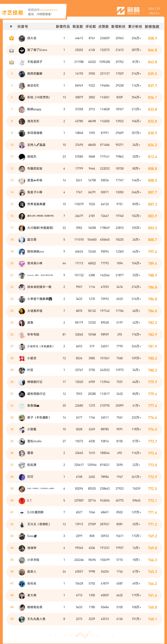Click the 新榜指数 column header
This screenshot has width=167, height=644.
(152, 26)
